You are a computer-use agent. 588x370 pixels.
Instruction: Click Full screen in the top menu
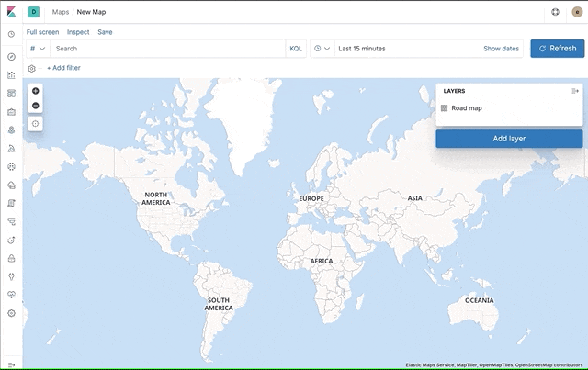pyautogui.click(x=43, y=32)
